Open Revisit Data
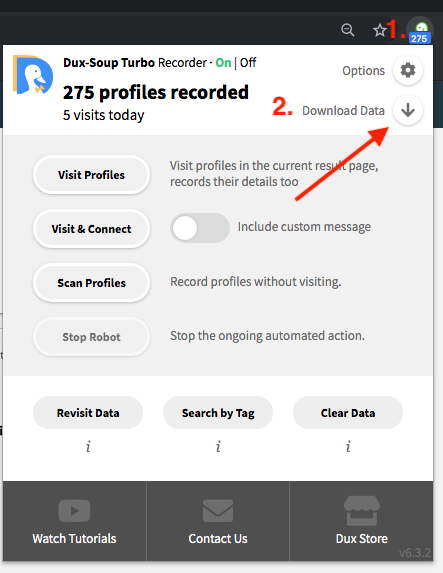This screenshot has height=573, width=443. click(x=88, y=413)
